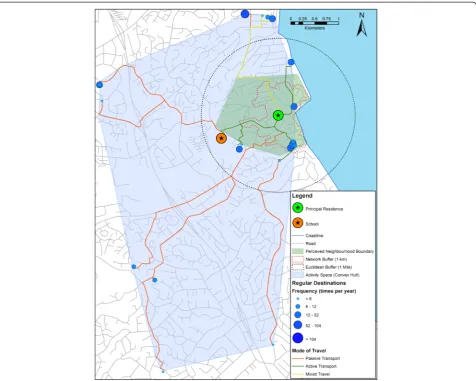Click the '> 104' frequency dot in the legend
This screenshot has width=476, height=381.
point(298,338)
